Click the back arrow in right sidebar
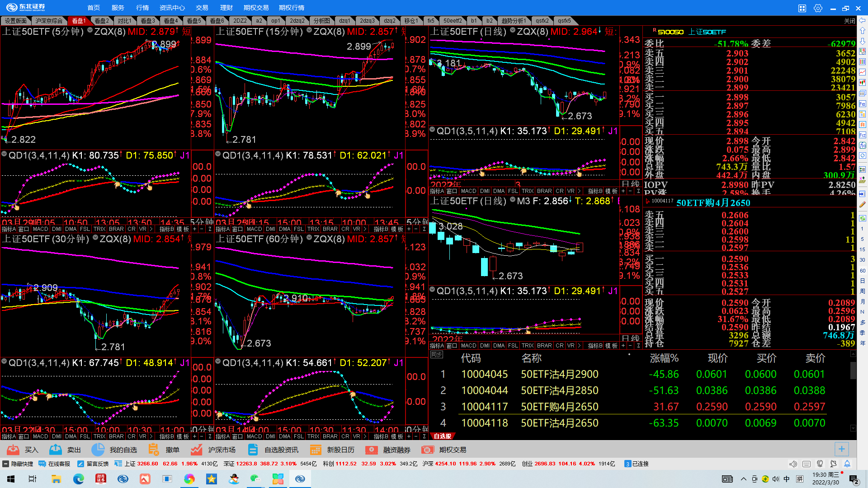 (x=863, y=20)
